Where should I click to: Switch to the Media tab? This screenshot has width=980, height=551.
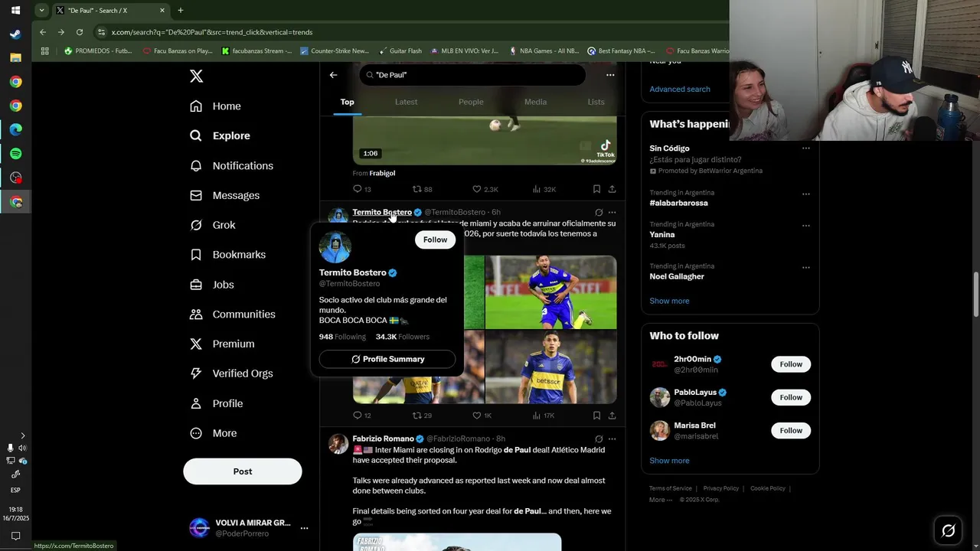click(535, 102)
